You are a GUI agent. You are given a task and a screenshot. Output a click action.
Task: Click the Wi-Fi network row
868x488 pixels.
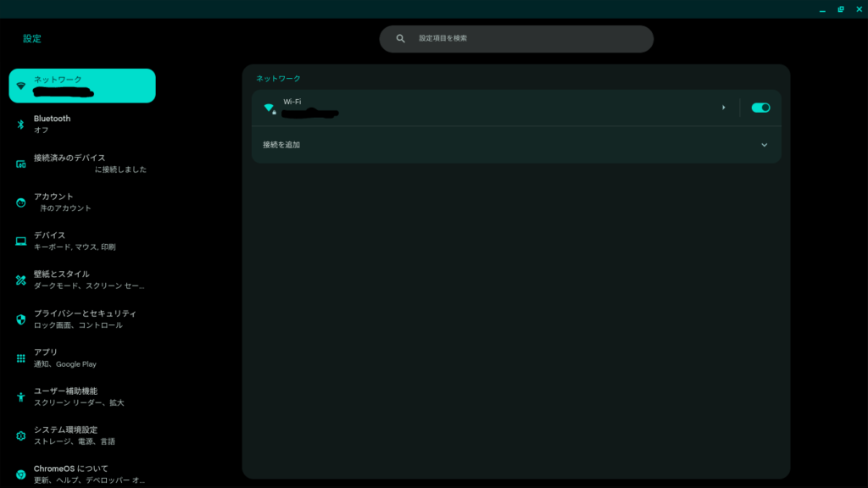492,108
